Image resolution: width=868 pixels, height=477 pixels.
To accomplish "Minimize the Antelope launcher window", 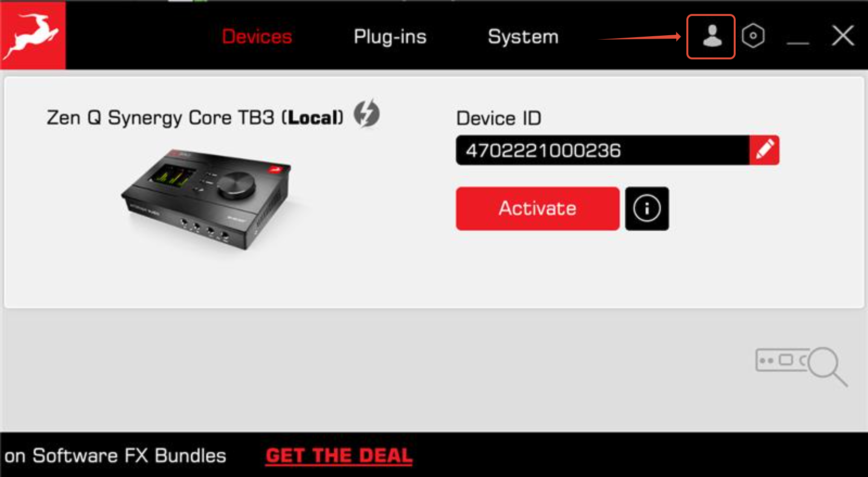I will [798, 37].
